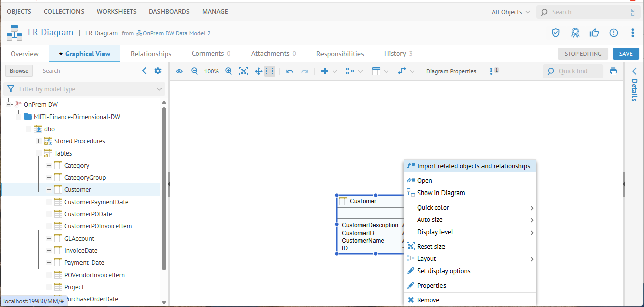Click the zoom out magnifier icon

pos(194,71)
